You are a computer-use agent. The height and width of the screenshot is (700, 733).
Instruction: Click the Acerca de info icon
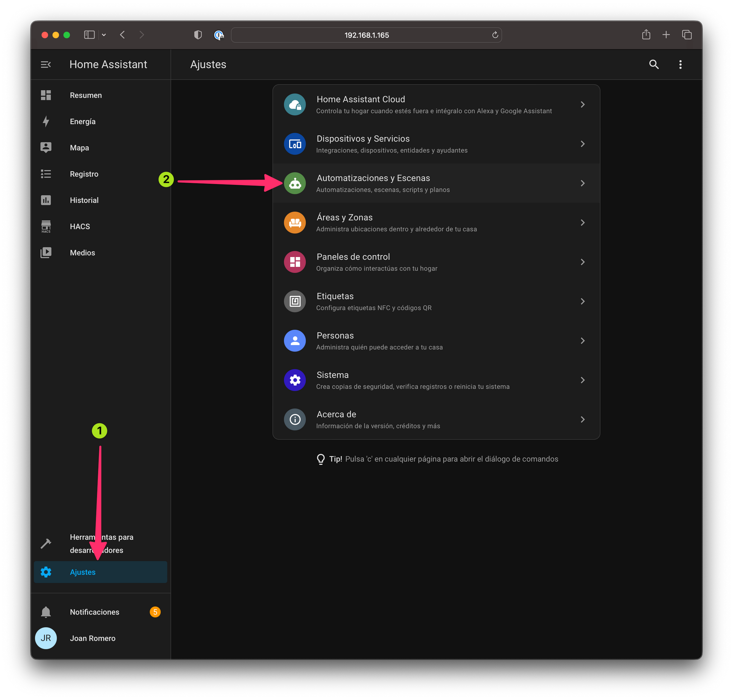click(x=295, y=419)
